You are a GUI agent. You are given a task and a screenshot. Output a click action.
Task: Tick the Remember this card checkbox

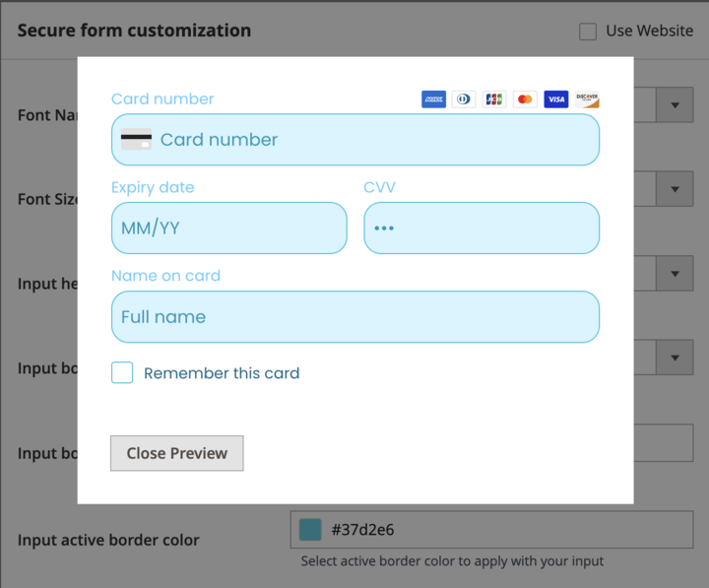coord(122,373)
